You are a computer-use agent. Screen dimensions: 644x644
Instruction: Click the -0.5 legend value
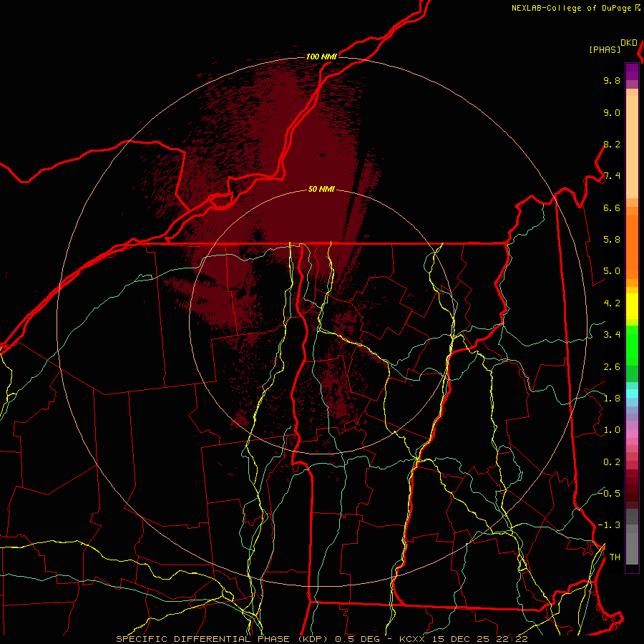(609, 493)
